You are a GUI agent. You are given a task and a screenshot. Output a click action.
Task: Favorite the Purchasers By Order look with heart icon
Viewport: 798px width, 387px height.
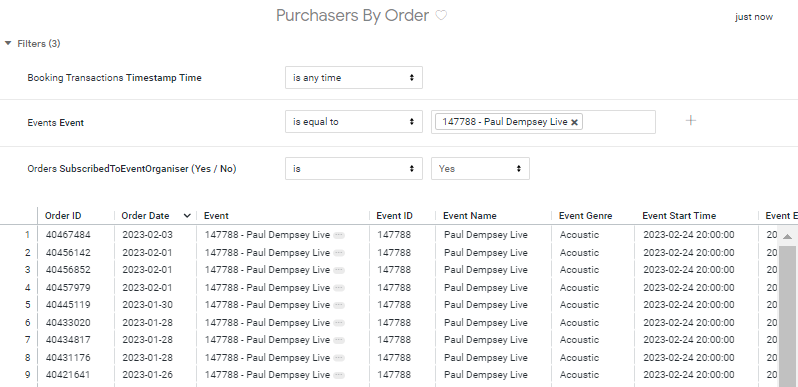tap(441, 16)
